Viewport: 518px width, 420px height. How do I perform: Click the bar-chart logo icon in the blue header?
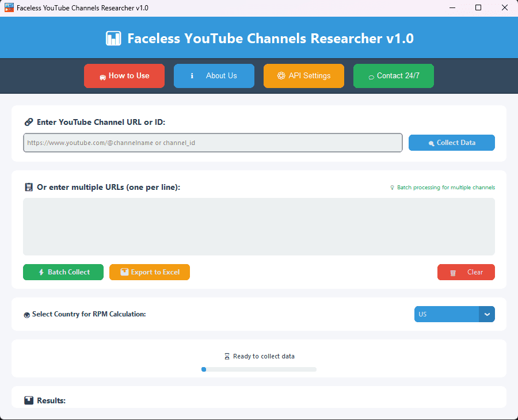[x=113, y=38]
